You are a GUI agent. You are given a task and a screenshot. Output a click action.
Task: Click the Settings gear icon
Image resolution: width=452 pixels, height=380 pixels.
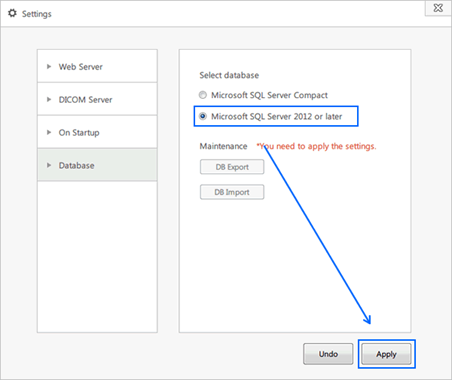point(12,13)
